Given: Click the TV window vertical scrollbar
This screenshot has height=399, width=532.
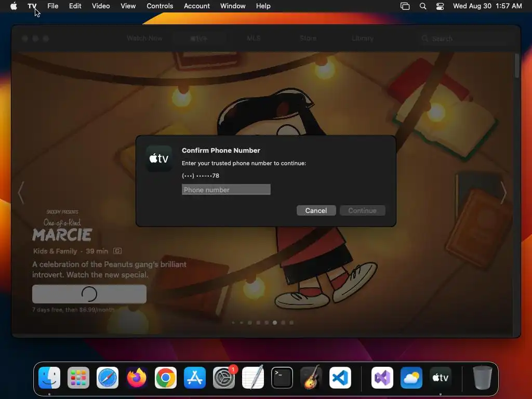Looking at the screenshot, I should pyautogui.click(x=517, y=65).
